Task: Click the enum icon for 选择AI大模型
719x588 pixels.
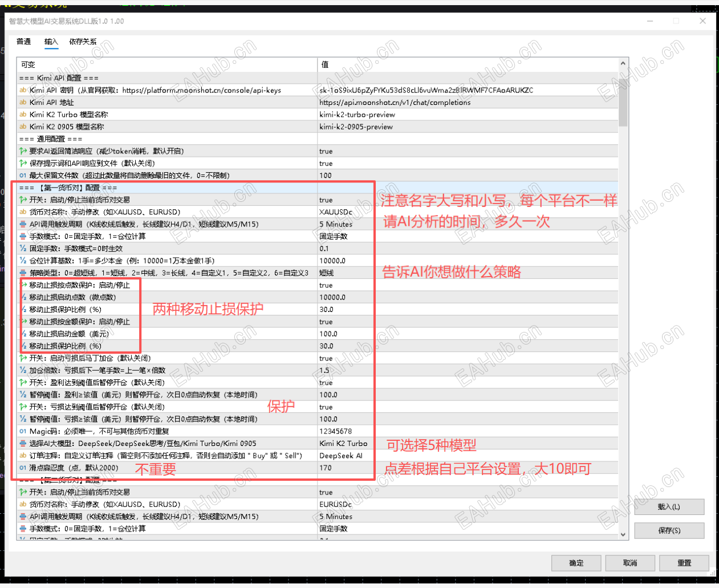Action: pyautogui.click(x=23, y=443)
